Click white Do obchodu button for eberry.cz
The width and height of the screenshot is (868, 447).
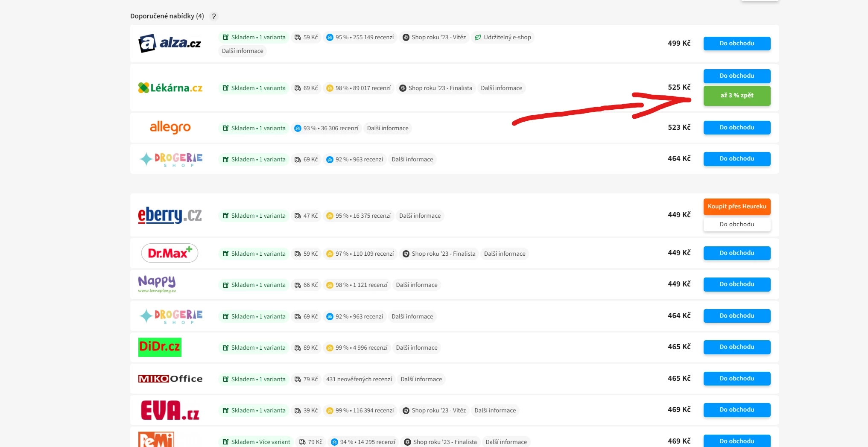tap(737, 225)
